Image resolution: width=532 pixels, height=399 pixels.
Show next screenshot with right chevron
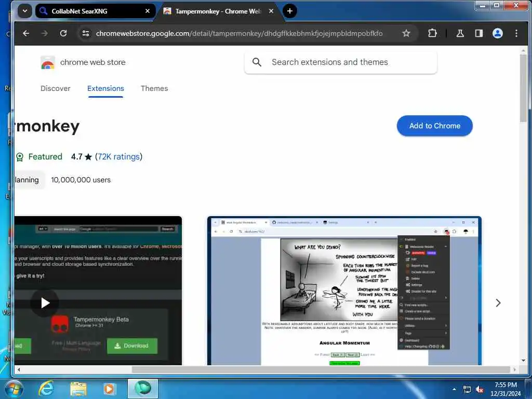coord(498,303)
